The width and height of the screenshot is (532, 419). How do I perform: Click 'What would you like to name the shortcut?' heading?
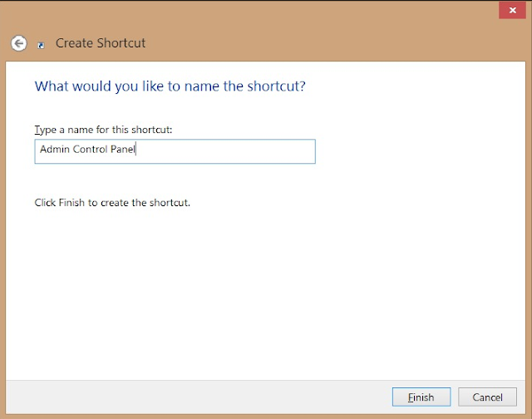coord(170,86)
